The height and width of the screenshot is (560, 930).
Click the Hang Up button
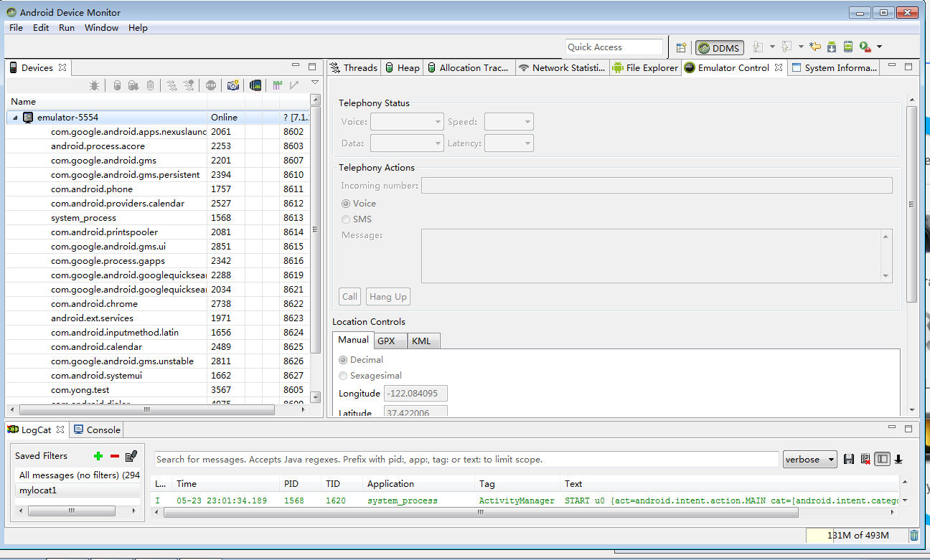388,297
